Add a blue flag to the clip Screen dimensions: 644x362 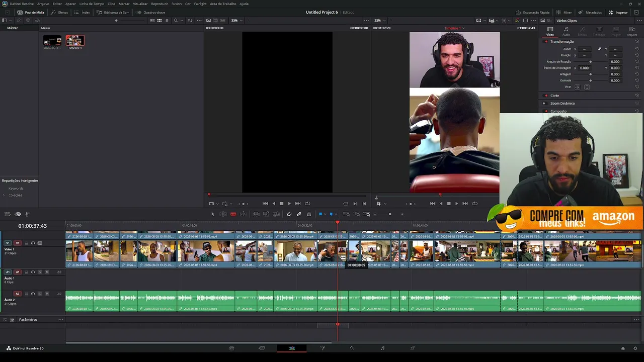(x=320, y=214)
